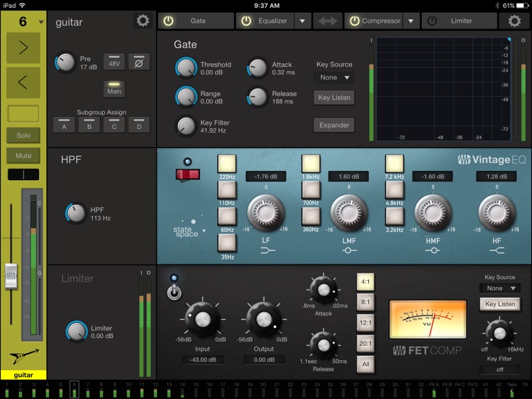Switch to Compressor tab
The image size is (532, 399).
click(x=374, y=21)
